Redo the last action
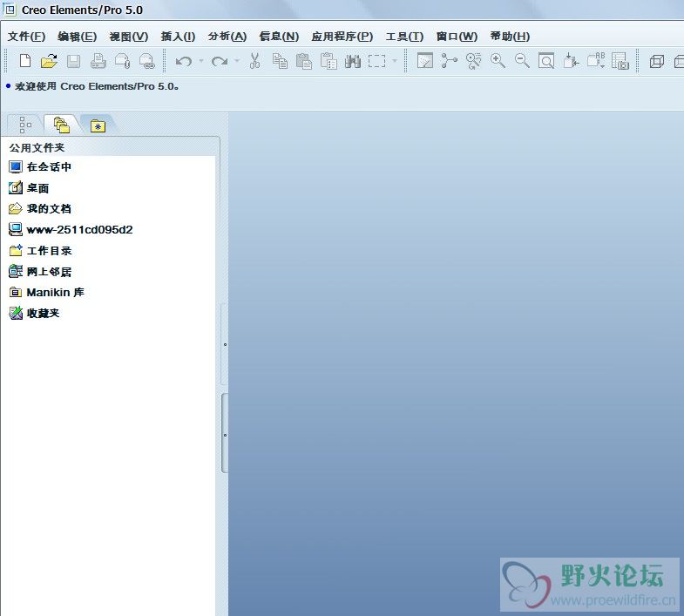The height and width of the screenshot is (616, 684). pyautogui.click(x=220, y=61)
